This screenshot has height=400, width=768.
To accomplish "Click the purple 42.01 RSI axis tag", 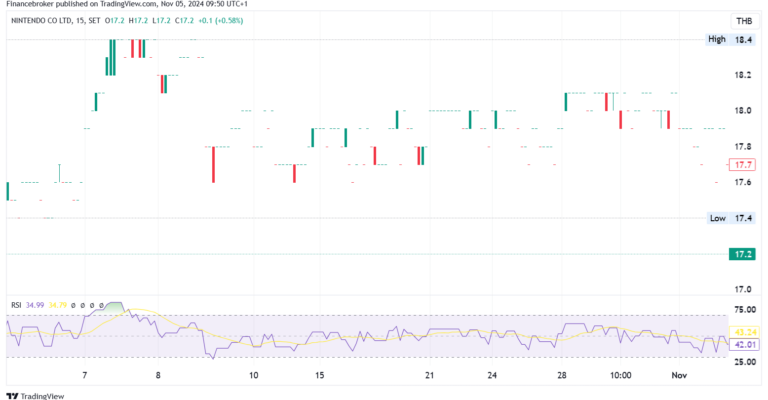I will pyautogui.click(x=744, y=344).
